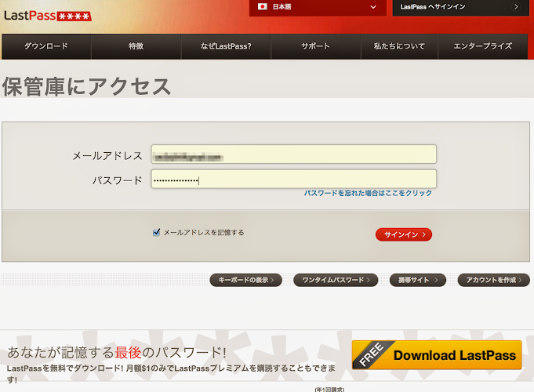The width and height of the screenshot is (534, 392).
Task: Click the 保管庫にアクセス heading text
Action: point(86,86)
